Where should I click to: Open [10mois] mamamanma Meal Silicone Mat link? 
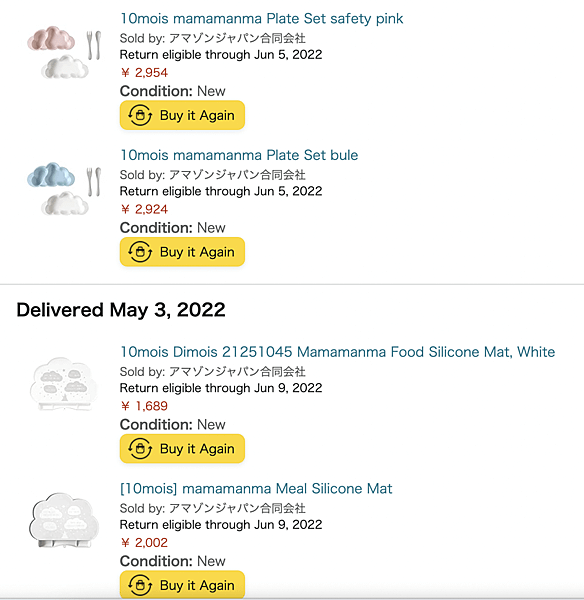pos(256,488)
